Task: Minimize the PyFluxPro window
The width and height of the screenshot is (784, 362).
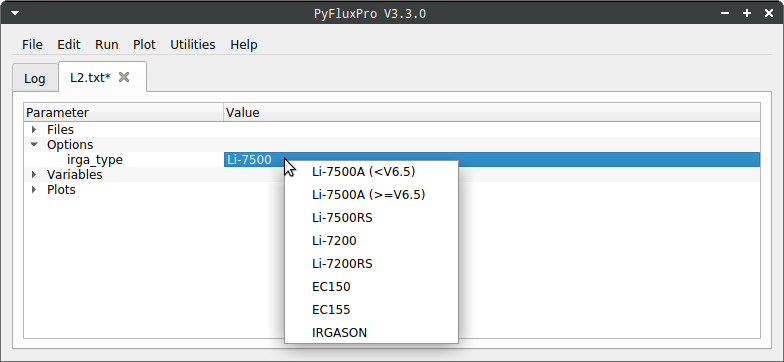Action: coord(725,13)
